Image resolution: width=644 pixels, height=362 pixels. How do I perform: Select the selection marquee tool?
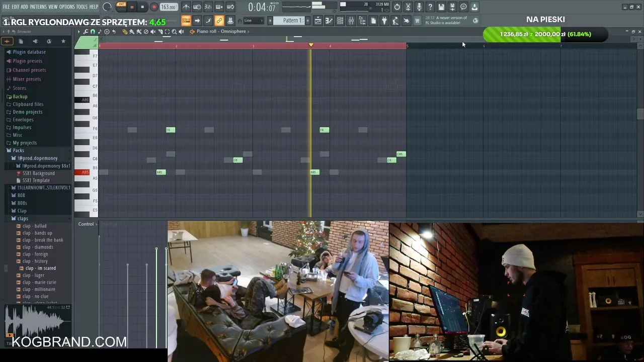pyautogui.click(x=167, y=31)
